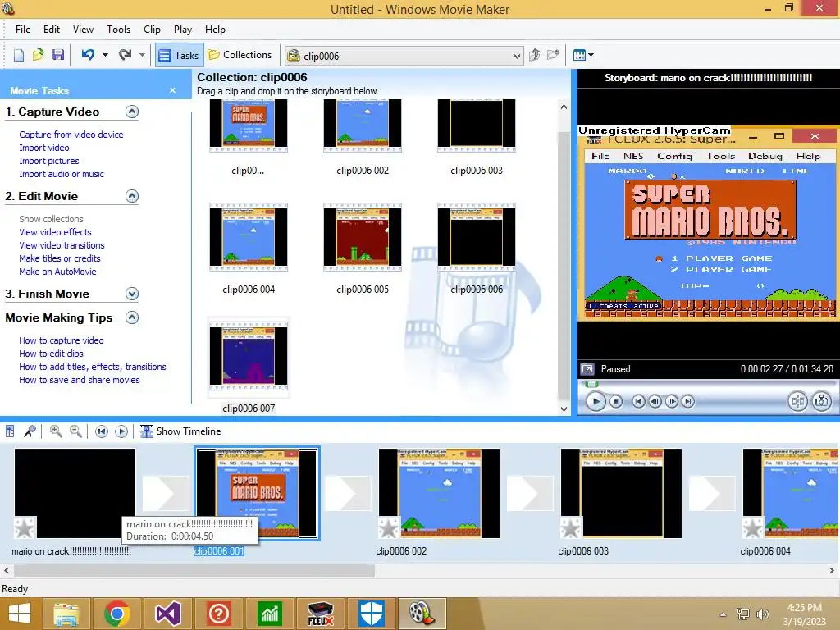Click the Redo arrow icon

point(126,55)
